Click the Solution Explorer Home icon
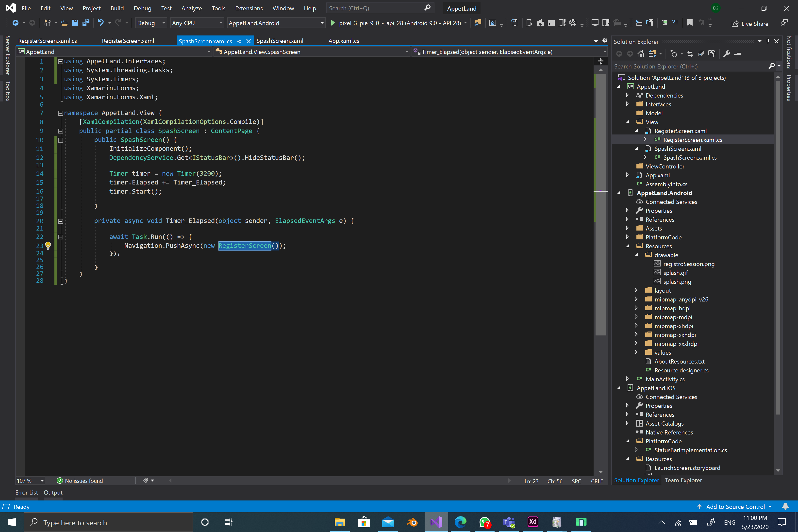 [641, 54]
